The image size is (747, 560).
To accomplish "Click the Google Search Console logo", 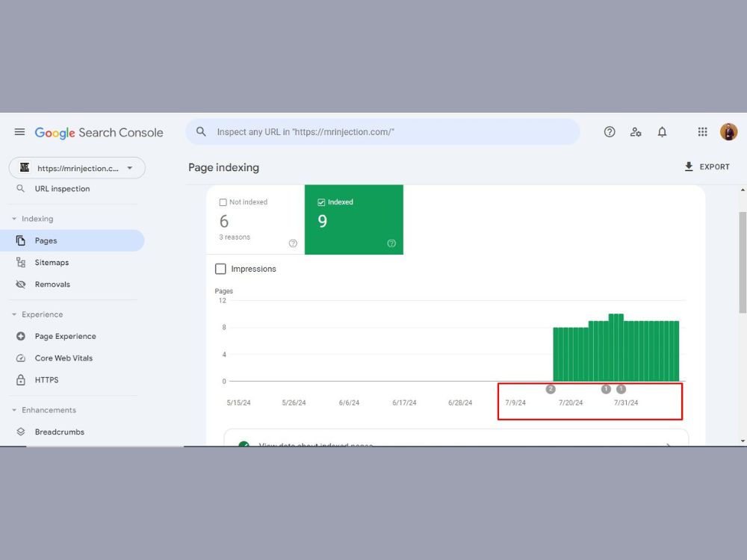I will [99, 132].
